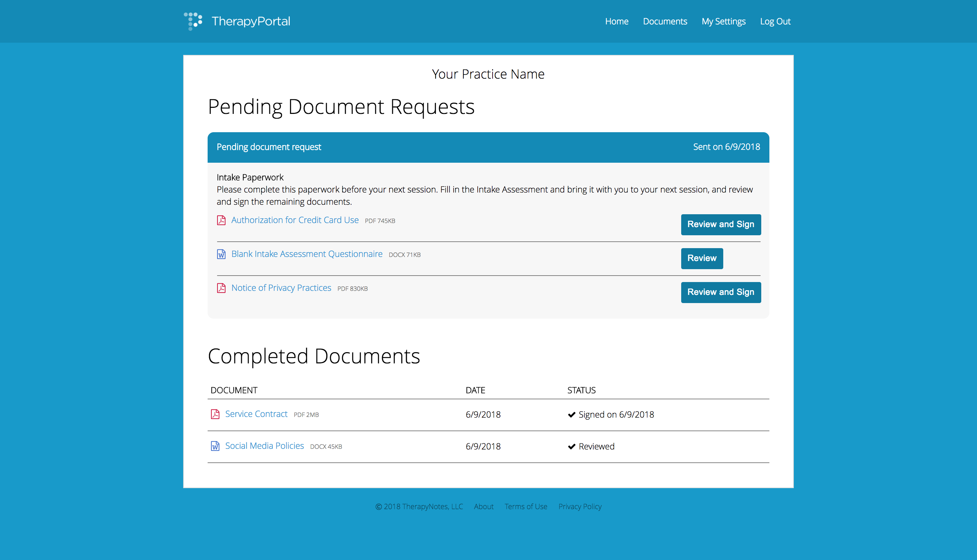Click PDF icon beside Notice of Privacy Practices
Screen dimensions: 977x560
click(221, 288)
